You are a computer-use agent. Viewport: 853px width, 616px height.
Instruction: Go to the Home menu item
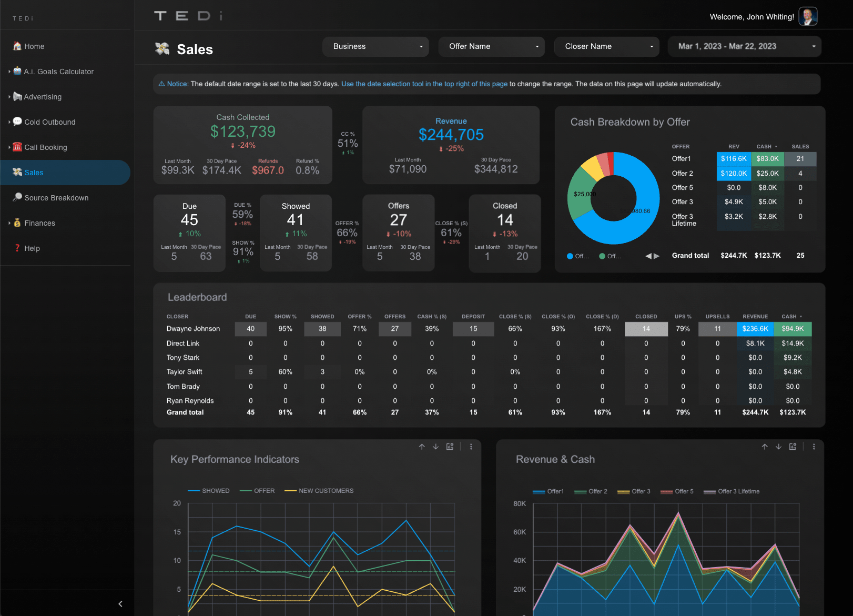(x=65, y=46)
